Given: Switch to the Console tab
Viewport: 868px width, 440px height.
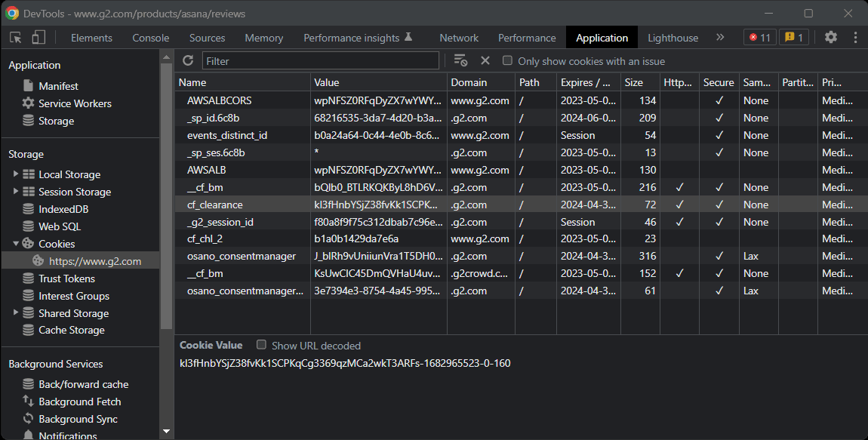Looking at the screenshot, I should [x=150, y=38].
